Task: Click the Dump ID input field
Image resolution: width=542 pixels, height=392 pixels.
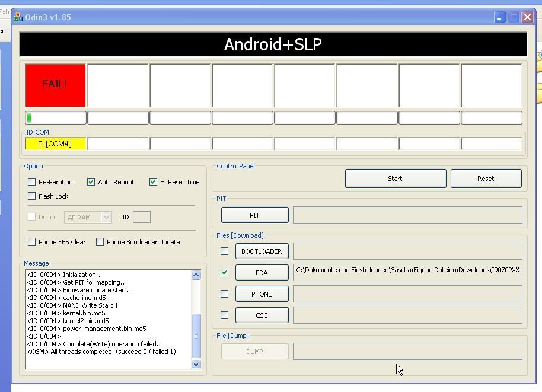Action: click(x=142, y=217)
